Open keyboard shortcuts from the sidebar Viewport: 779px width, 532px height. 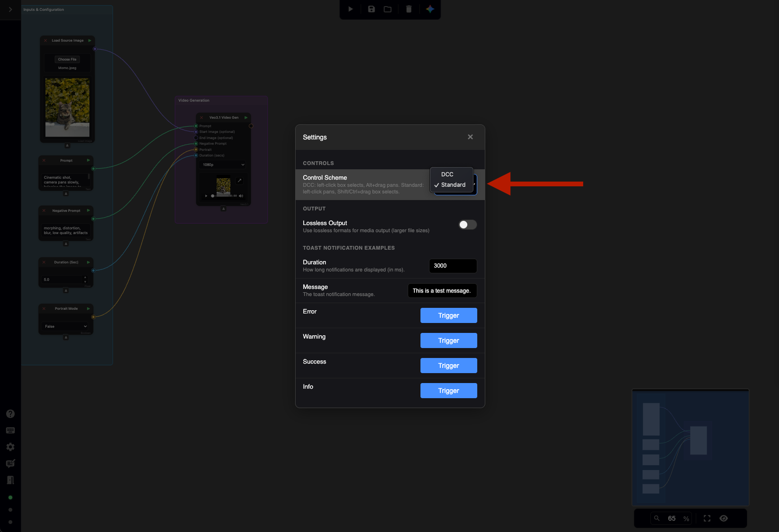tap(10, 430)
